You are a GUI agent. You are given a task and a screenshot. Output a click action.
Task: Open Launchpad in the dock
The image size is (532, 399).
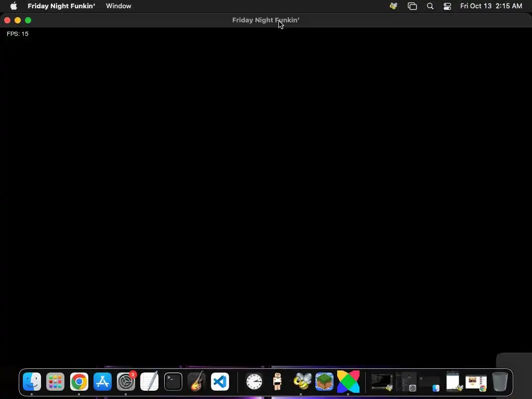click(x=55, y=382)
